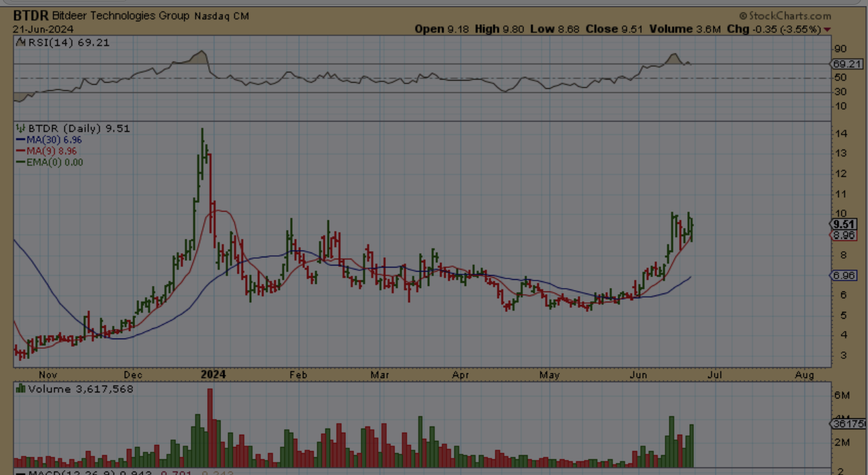Click the boxed 69.21 RSI axis tag
The width and height of the screenshot is (868, 475).
pyautogui.click(x=845, y=63)
